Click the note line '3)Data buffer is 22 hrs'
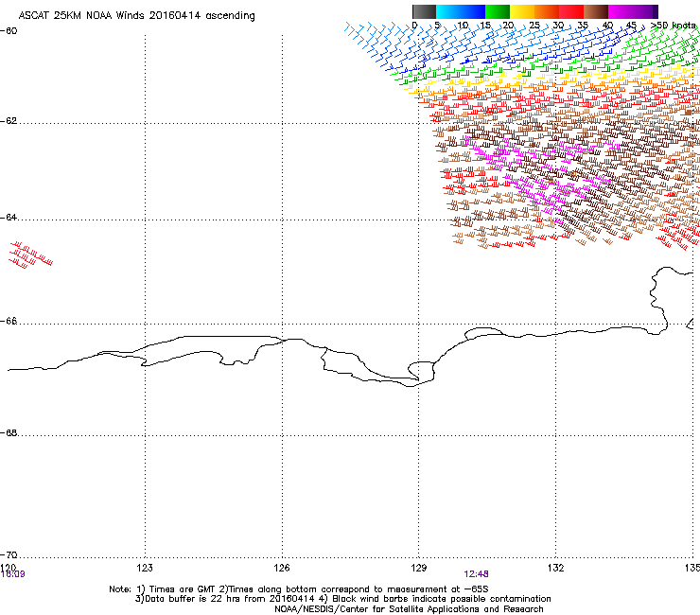This screenshot has height=615, width=700. click(342, 599)
